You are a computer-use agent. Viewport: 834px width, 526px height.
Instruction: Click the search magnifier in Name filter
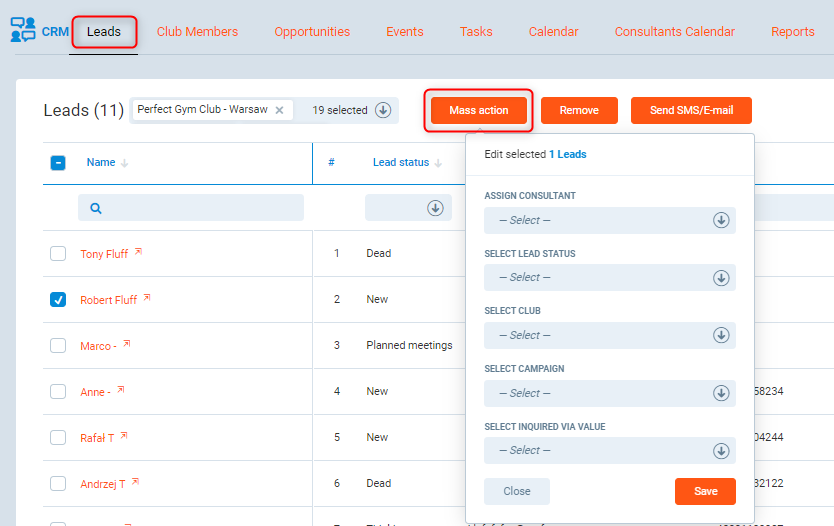coord(96,208)
